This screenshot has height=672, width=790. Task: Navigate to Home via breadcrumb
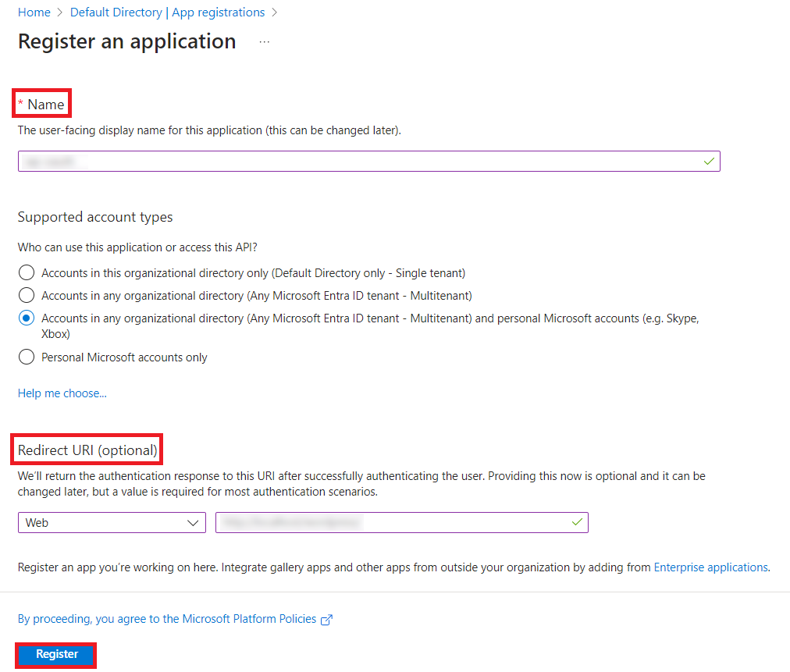34,12
